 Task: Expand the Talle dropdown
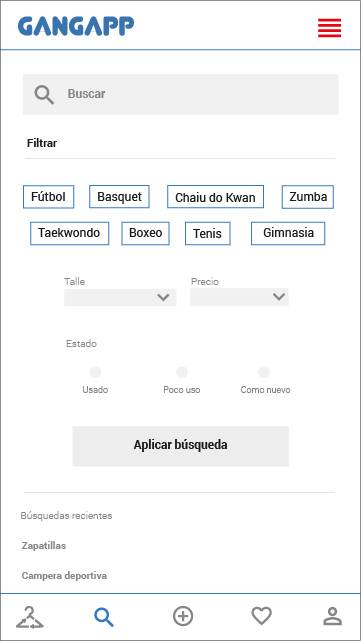tap(120, 297)
